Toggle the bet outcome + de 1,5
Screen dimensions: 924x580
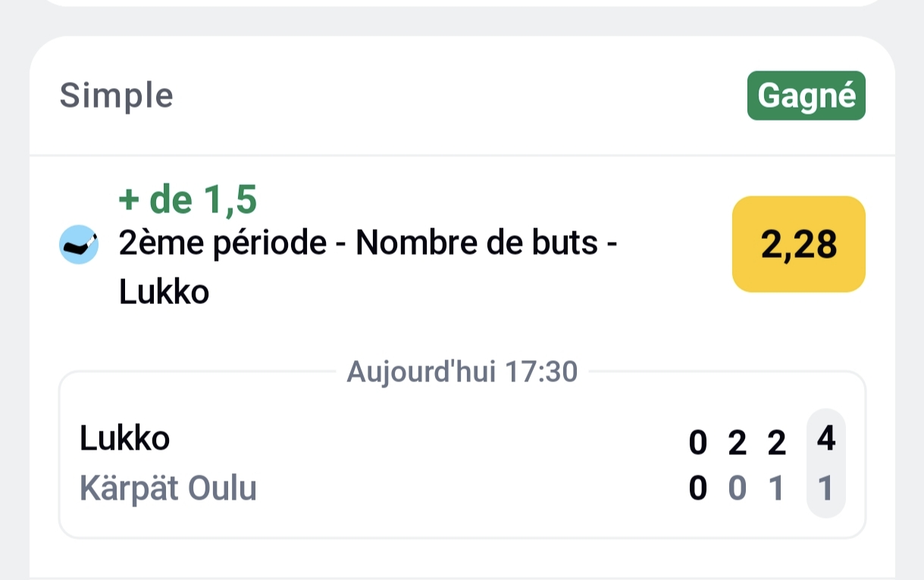187,199
